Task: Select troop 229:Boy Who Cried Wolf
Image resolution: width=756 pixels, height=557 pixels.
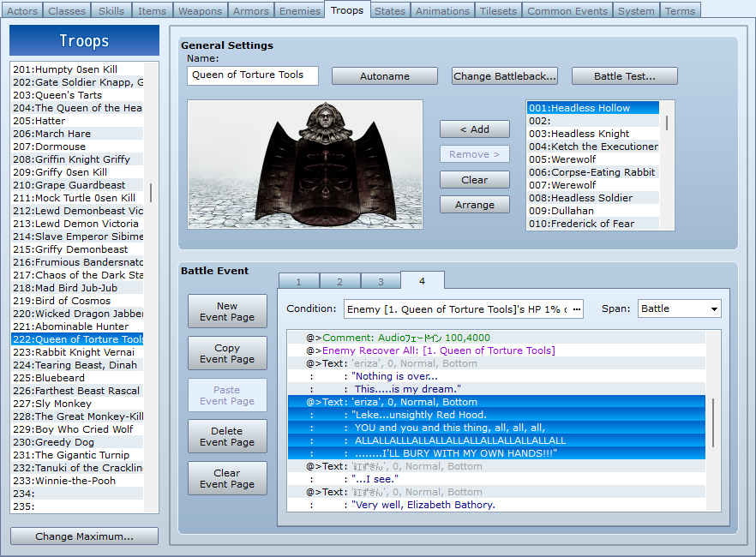Action: pyautogui.click(x=77, y=429)
